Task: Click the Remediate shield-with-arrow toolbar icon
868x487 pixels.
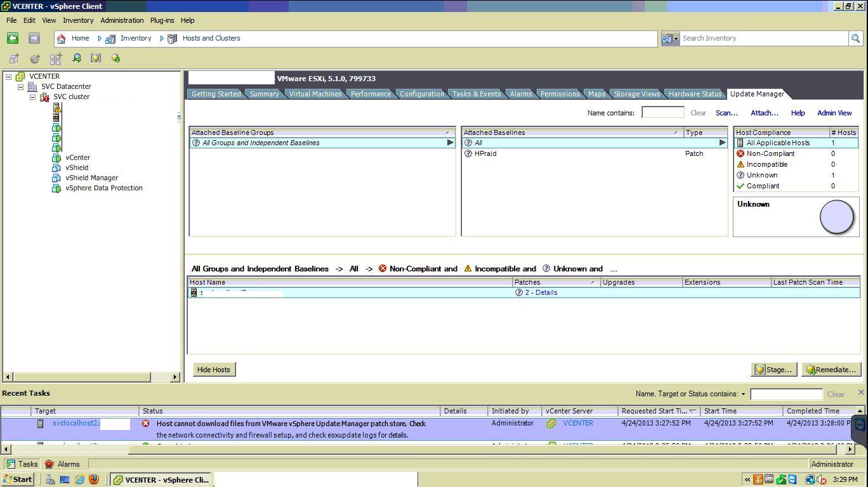Action: point(115,58)
